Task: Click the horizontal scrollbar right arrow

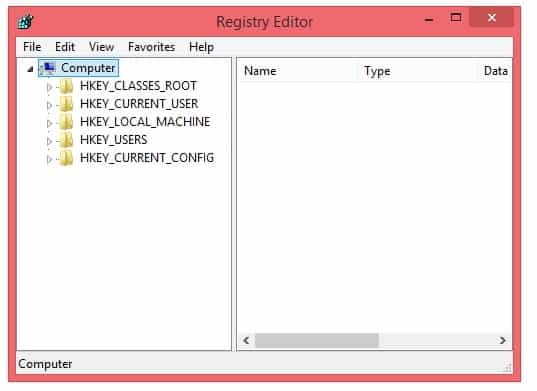Action: click(502, 341)
